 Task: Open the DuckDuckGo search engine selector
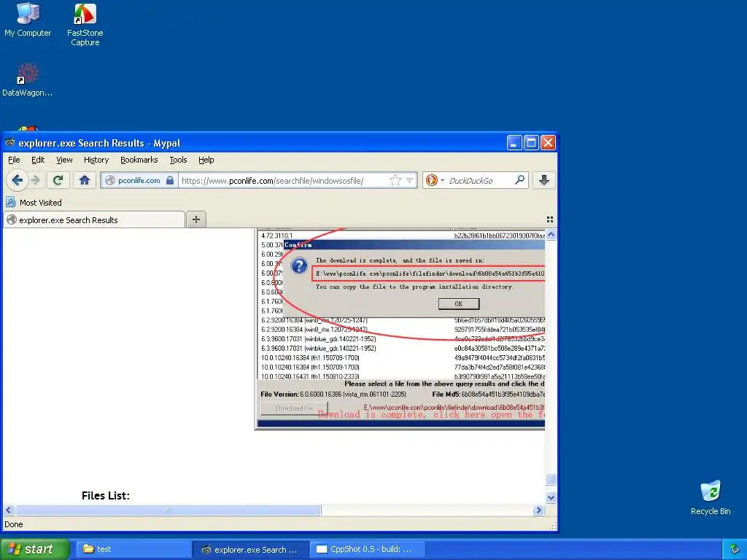[435, 181]
